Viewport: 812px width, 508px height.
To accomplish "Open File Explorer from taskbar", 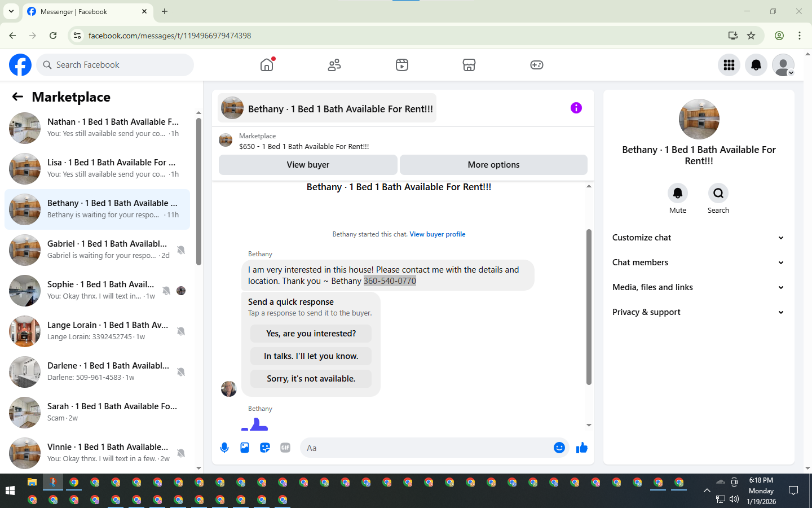I will 32,482.
